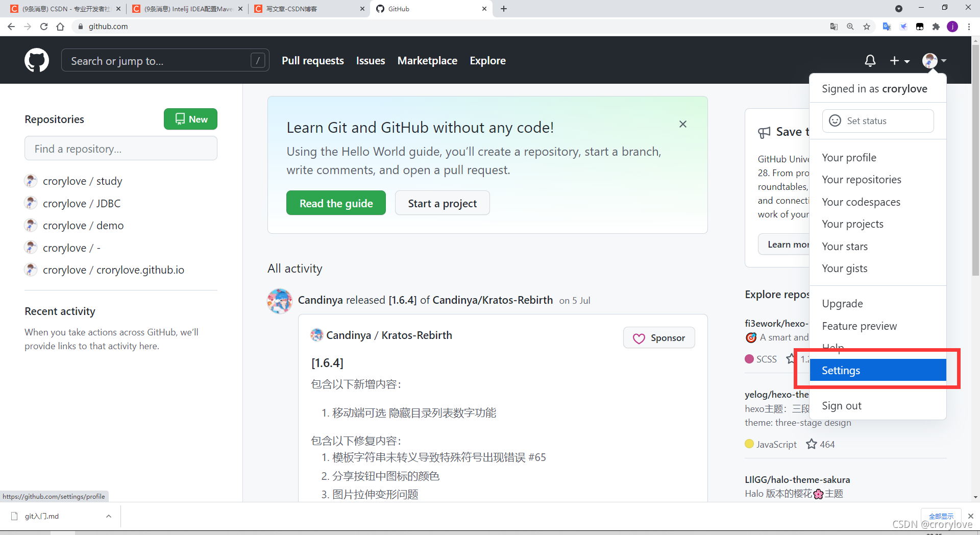Open Chrome three-dot menu
The image size is (980, 535).
tap(969, 27)
